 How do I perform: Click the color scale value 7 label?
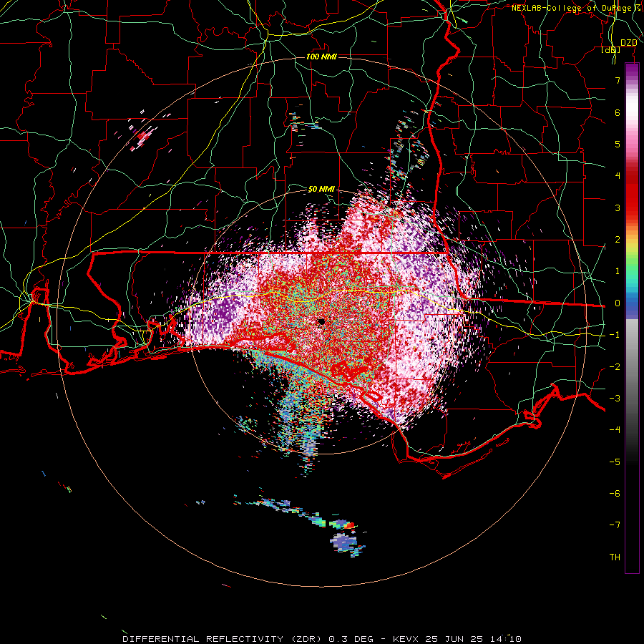tap(618, 80)
